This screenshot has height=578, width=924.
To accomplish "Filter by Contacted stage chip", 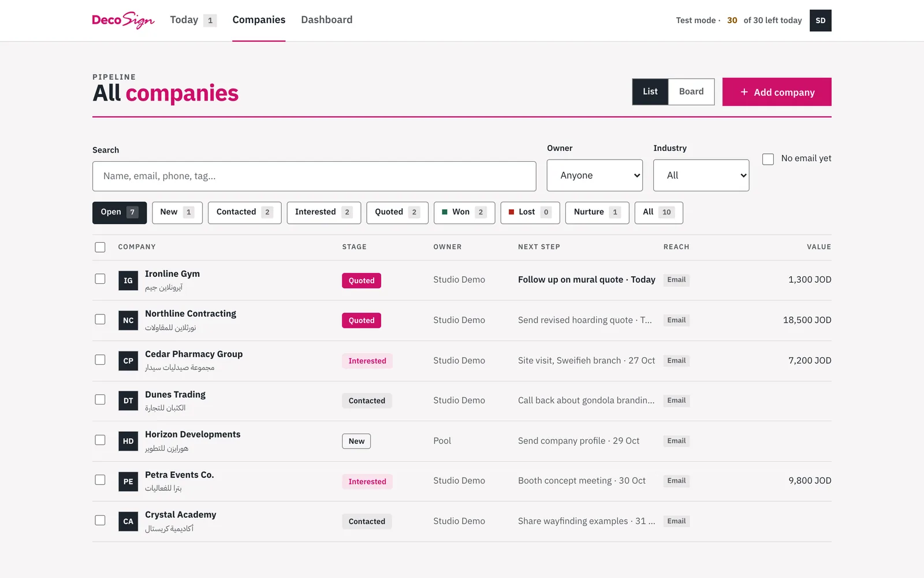I will click(245, 212).
